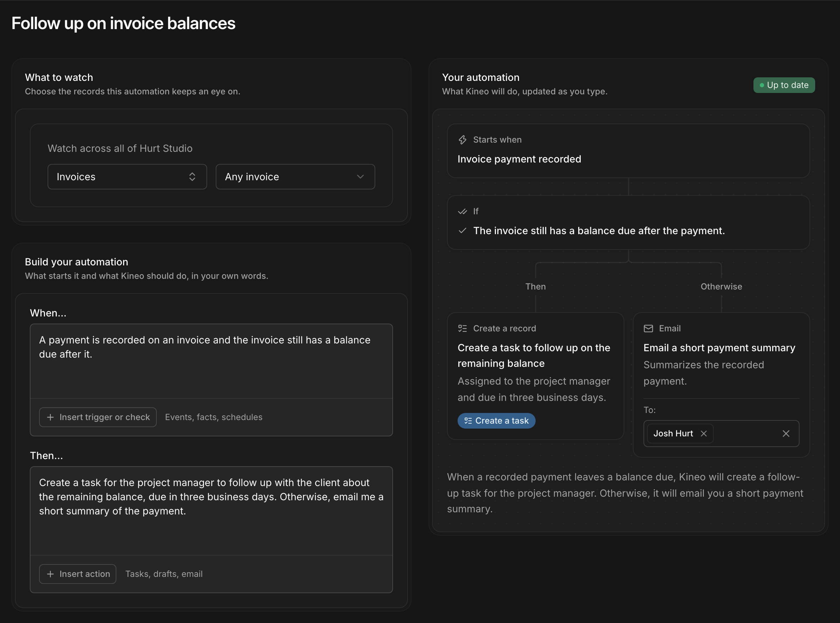Click the up-down chevrons in the Invoices selector
Screen dimensions: 840x623
192,176
